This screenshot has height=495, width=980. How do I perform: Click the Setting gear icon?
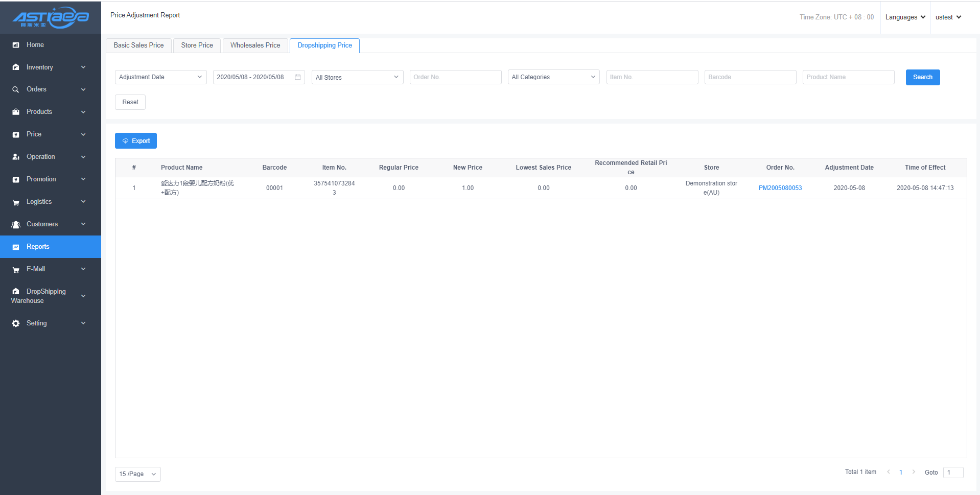coord(16,323)
